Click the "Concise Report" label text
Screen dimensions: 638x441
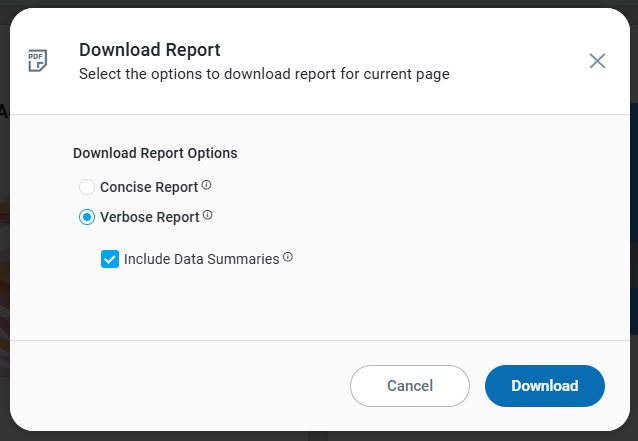(x=149, y=187)
